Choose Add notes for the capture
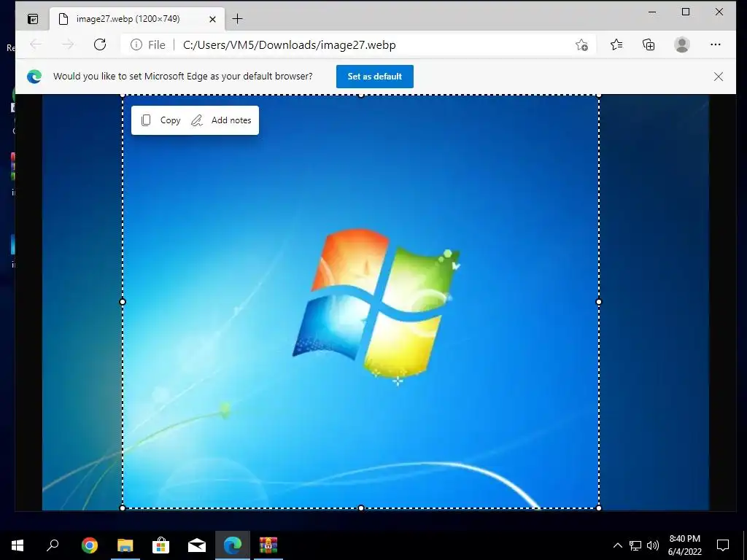The image size is (747, 560). [221, 120]
